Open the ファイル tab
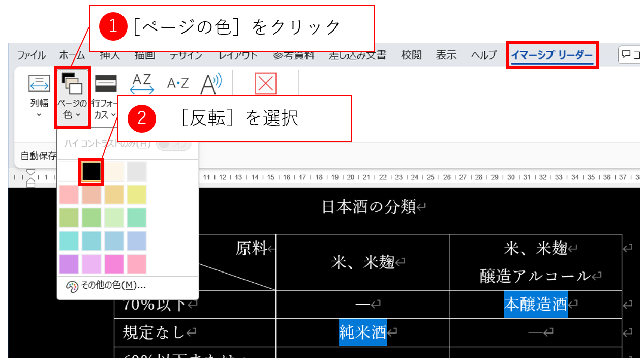The height and width of the screenshot is (363, 644). pos(32,55)
